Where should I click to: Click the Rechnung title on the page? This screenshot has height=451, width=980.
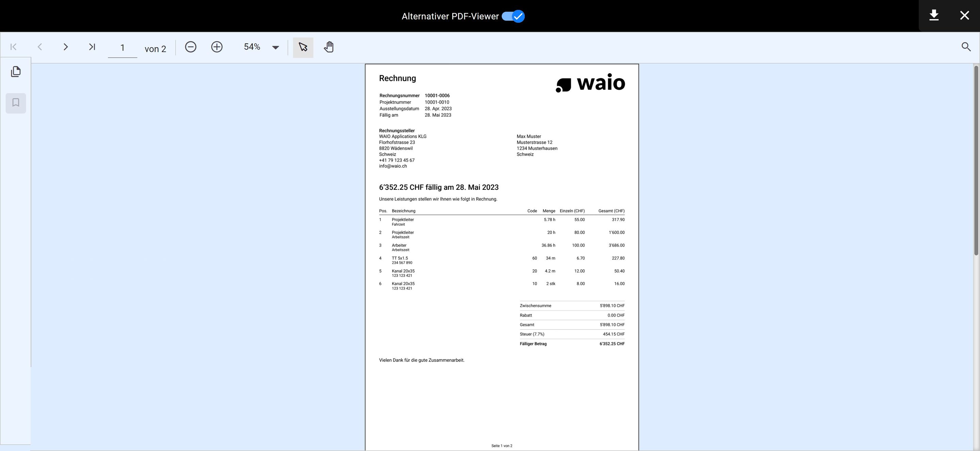click(397, 78)
